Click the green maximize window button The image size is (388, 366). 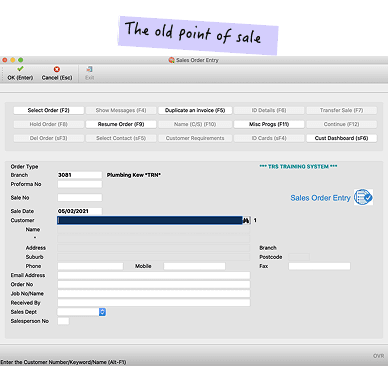point(21,60)
